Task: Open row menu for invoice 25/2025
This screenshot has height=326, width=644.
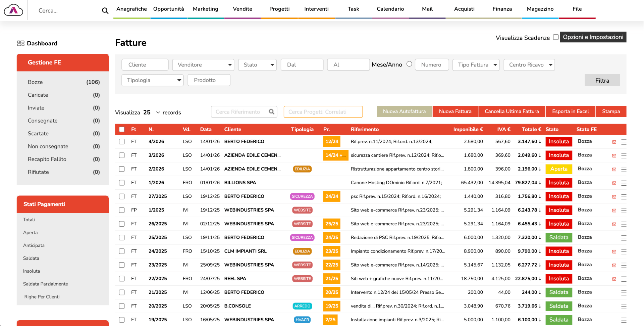Action: point(624,238)
